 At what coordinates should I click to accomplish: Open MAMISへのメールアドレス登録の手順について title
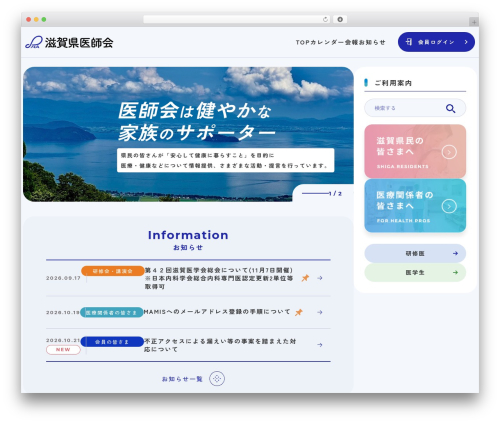tap(217, 312)
